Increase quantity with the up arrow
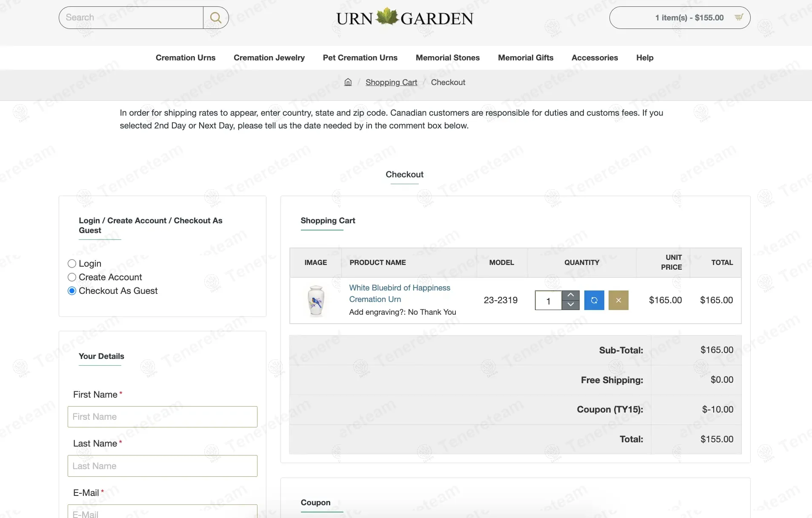The image size is (812, 518). click(x=571, y=295)
